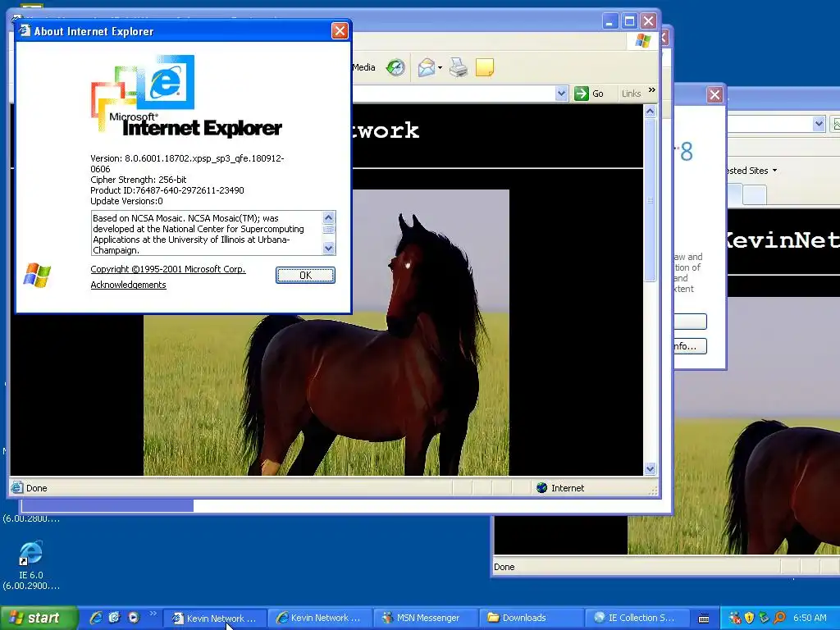Close the IE8 dialog behind the main window

[x=714, y=95]
